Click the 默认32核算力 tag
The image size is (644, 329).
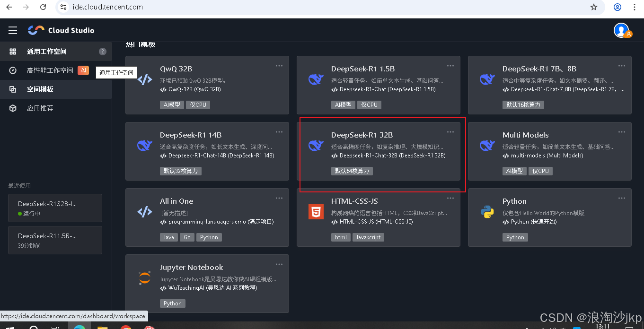pyautogui.click(x=181, y=171)
